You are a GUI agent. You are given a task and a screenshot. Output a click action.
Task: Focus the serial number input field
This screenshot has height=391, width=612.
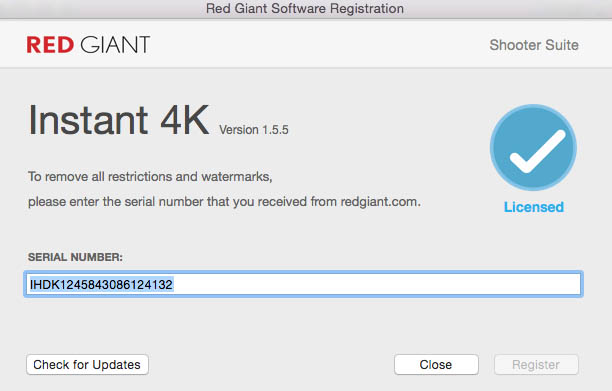coord(303,284)
